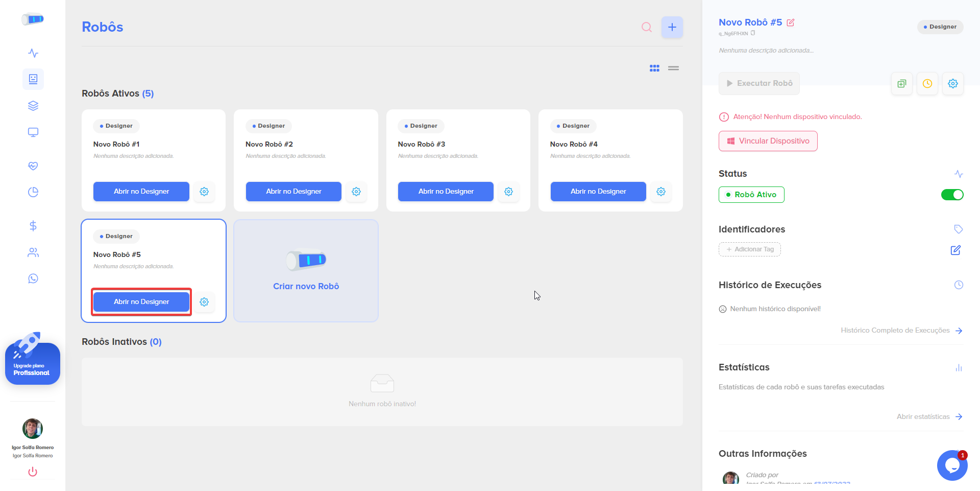980x491 pixels.
Task: Open settings gear for Novo Robô #1
Action: 204,192
